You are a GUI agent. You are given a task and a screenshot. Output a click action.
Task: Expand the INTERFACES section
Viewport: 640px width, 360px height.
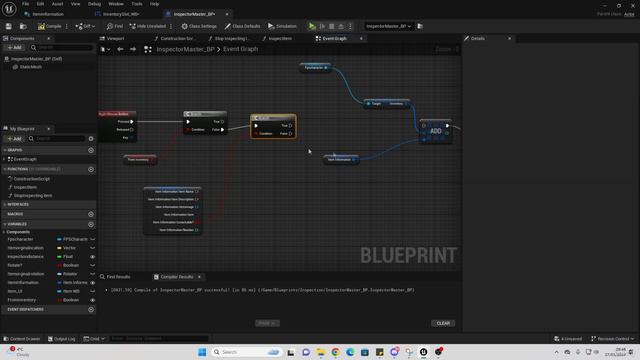coord(4,204)
